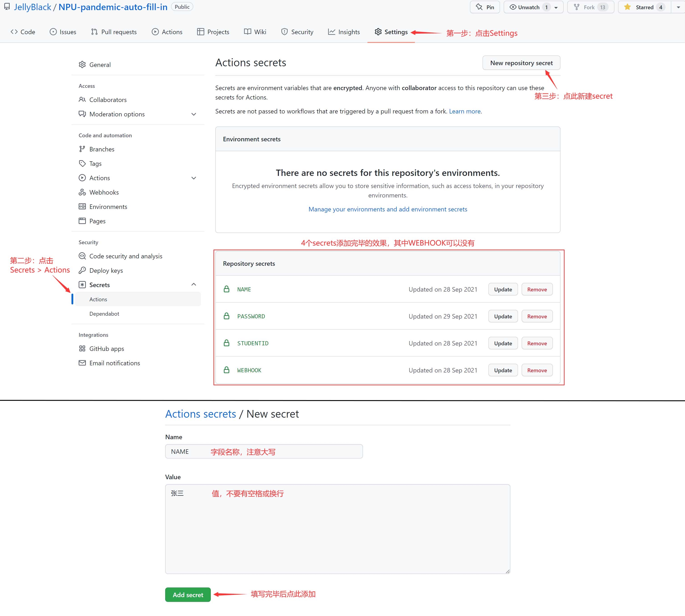Click Remove for the WEBHOOK secret
This screenshot has width=685, height=616.
(x=537, y=370)
